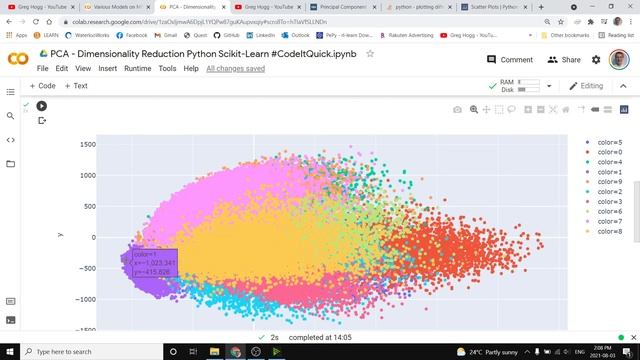Viewport: 640px width, 360px height.
Task: Toggle color=8 legend entry
Action: [604, 231]
